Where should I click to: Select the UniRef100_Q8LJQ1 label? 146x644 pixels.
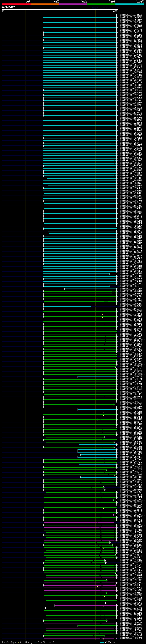pos(131,477)
